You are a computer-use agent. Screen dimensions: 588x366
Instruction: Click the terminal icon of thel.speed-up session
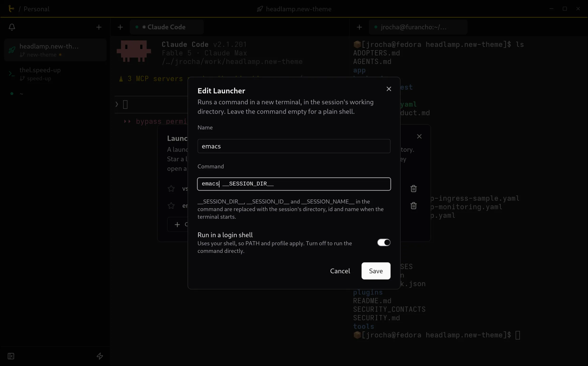click(12, 74)
